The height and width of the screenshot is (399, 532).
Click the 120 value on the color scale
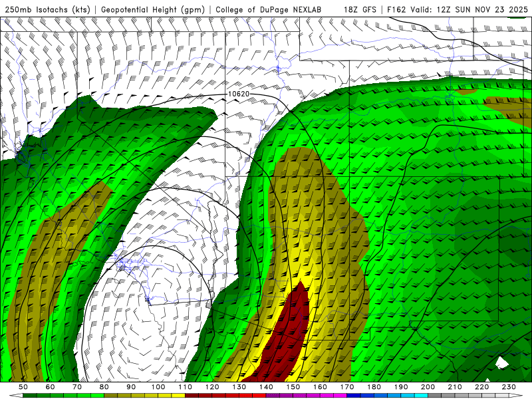(212, 387)
